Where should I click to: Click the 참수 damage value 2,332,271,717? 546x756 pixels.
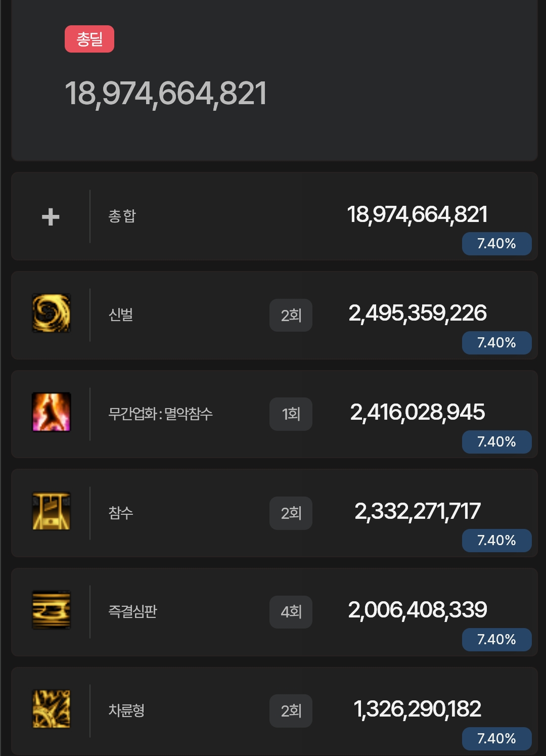pos(418,511)
